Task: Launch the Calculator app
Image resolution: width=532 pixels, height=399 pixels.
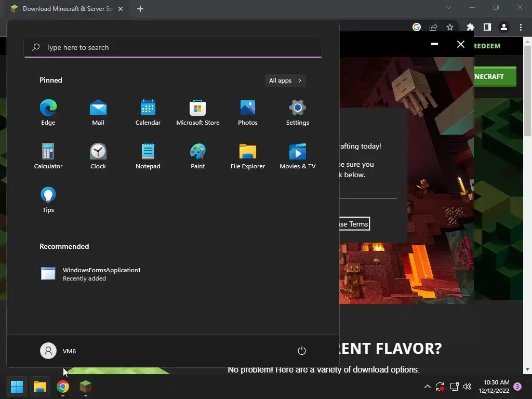Action: [x=48, y=156]
